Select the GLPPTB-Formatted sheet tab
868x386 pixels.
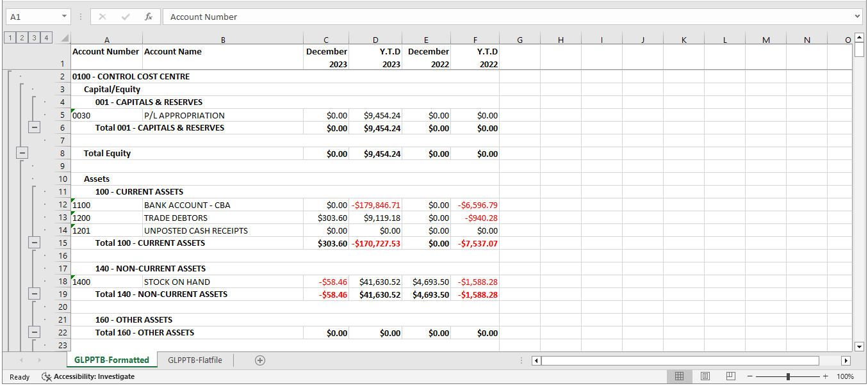pyautogui.click(x=111, y=360)
